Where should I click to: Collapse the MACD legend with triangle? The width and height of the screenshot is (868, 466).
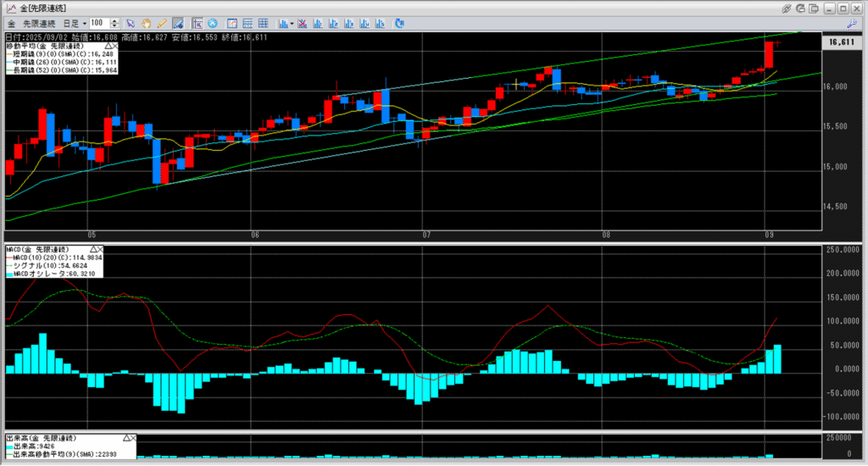pos(92,250)
